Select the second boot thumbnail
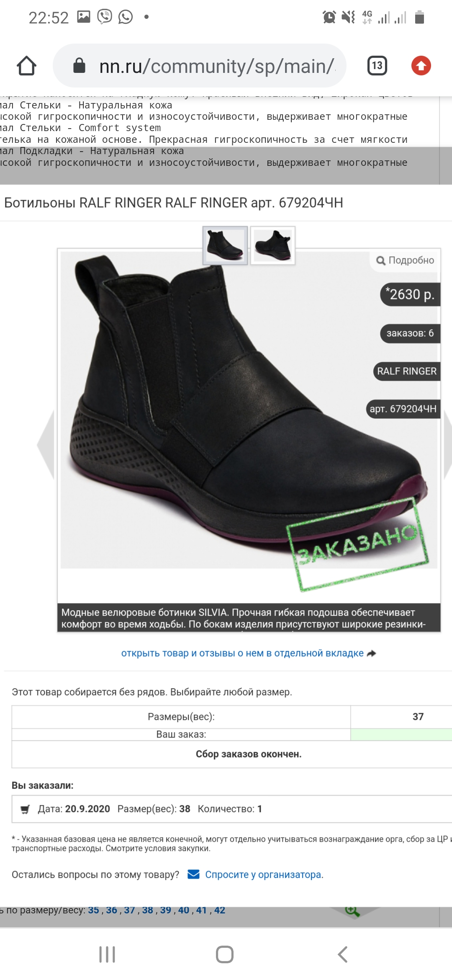 pyautogui.click(x=273, y=245)
